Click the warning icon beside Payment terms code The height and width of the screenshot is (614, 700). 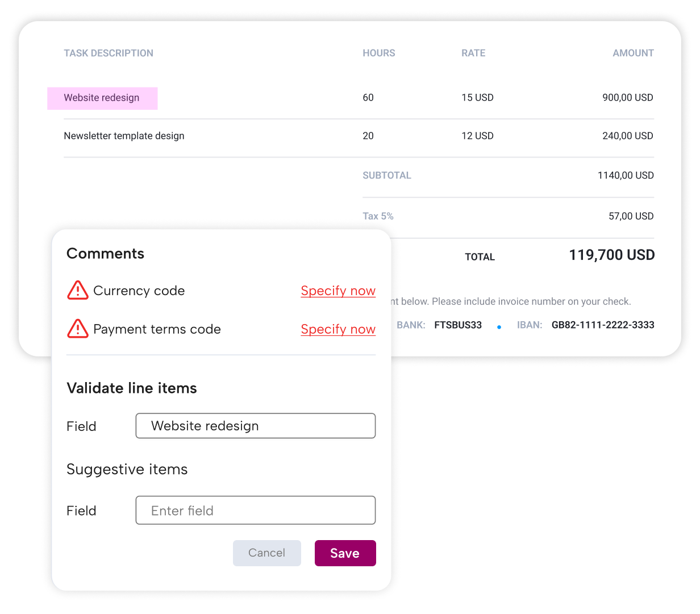tap(77, 329)
